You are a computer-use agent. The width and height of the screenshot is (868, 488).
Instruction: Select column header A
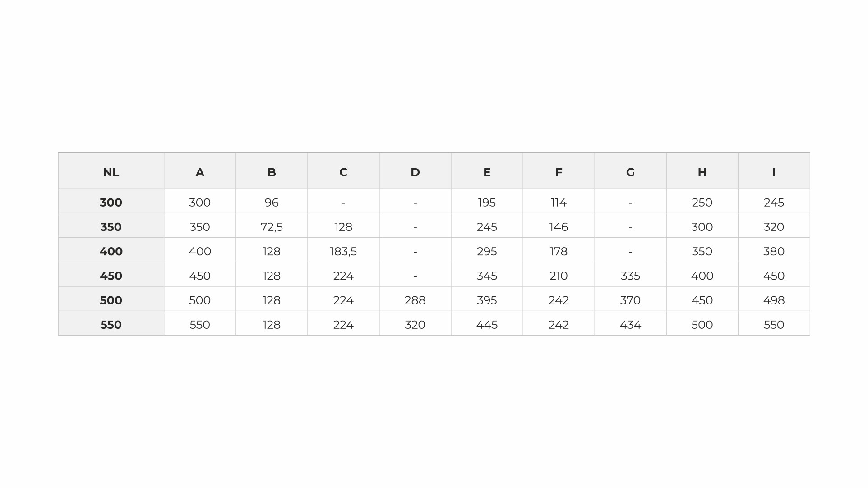pos(200,172)
